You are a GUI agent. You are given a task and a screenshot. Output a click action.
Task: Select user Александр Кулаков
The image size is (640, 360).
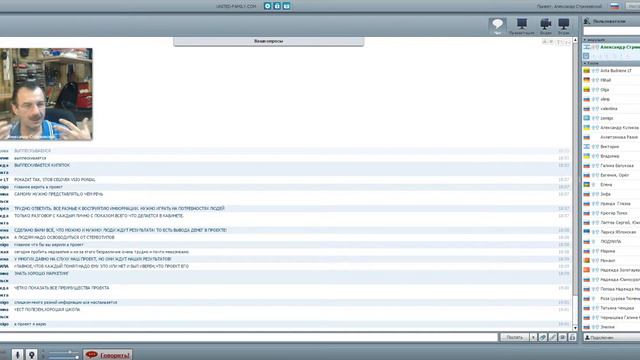click(x=619, y=128)
